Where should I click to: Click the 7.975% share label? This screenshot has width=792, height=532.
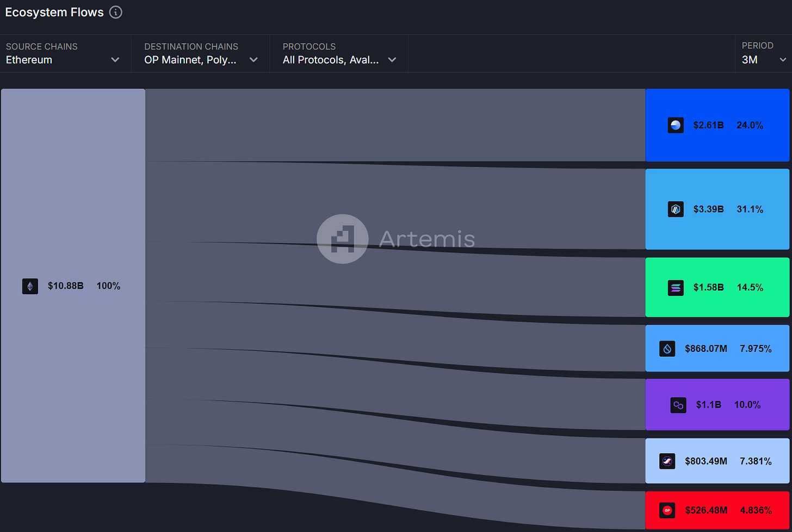[x=756, y=349]
